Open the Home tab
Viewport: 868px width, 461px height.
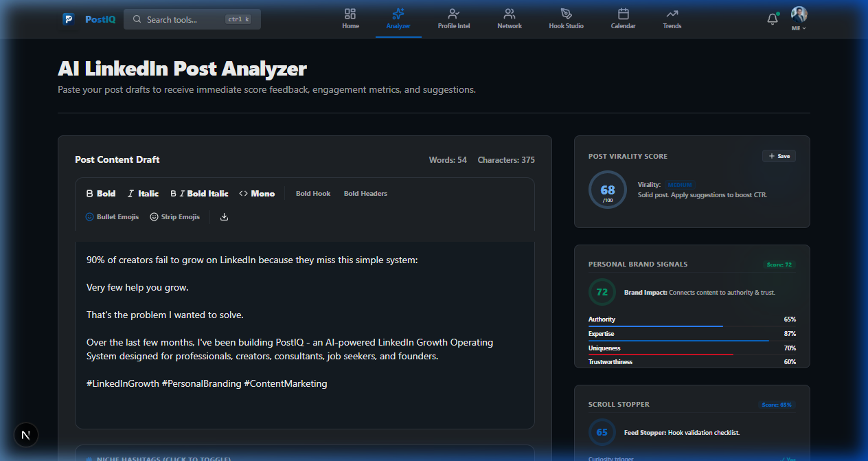350,19
